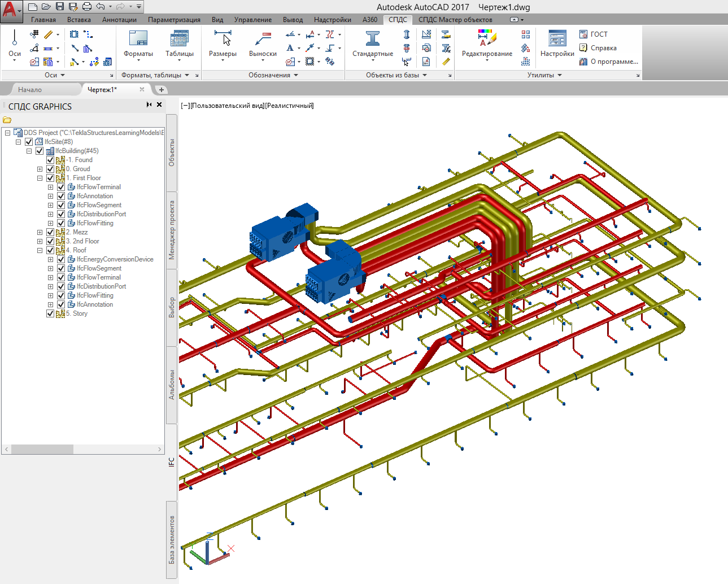Expand the 2. Mezz tree node

[x=40, y=232]
